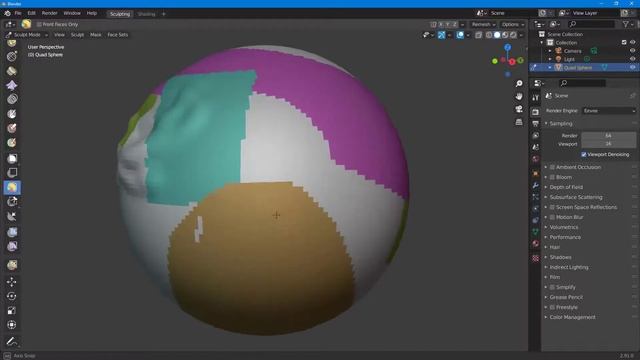Open the outliner filter funnel
Image resolution: width=640 pixels, height=360 pixels.
626,24
